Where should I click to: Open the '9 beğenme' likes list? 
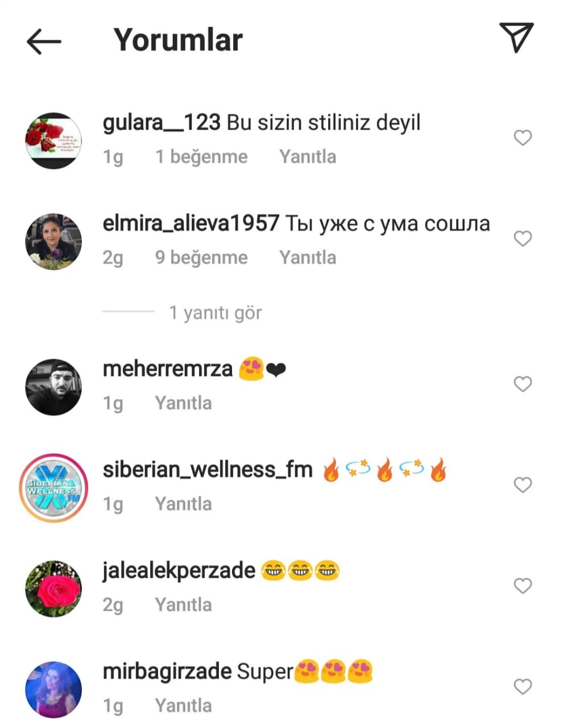(x=201, y=258)
